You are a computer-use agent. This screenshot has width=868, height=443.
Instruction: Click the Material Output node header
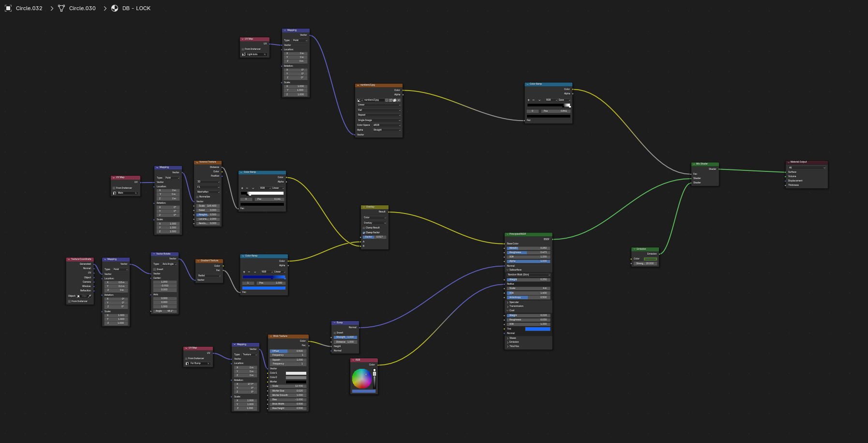tap(806, 162)
